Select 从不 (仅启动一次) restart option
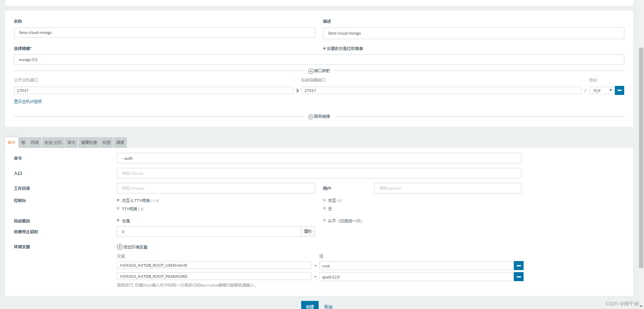644x309 pixels. click(x=324, y=220)
